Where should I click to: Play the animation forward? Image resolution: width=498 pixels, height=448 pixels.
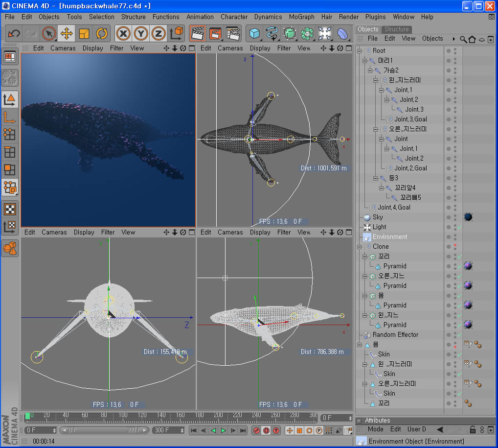point(223,430)
